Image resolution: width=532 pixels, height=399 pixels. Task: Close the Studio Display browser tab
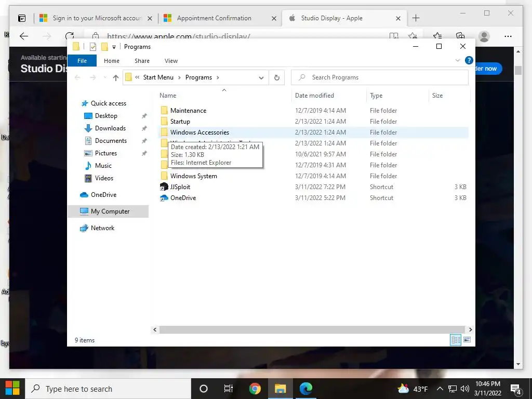[x=398, y=19]
